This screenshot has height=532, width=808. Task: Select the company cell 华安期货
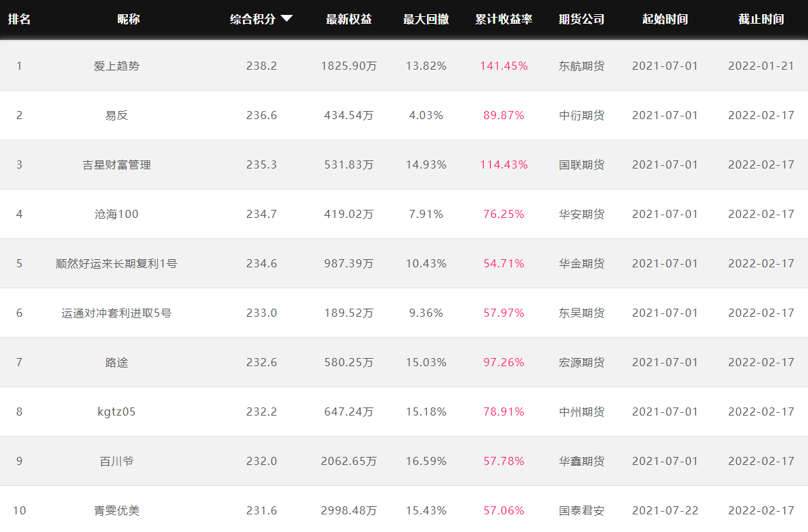tap(582, 214)
